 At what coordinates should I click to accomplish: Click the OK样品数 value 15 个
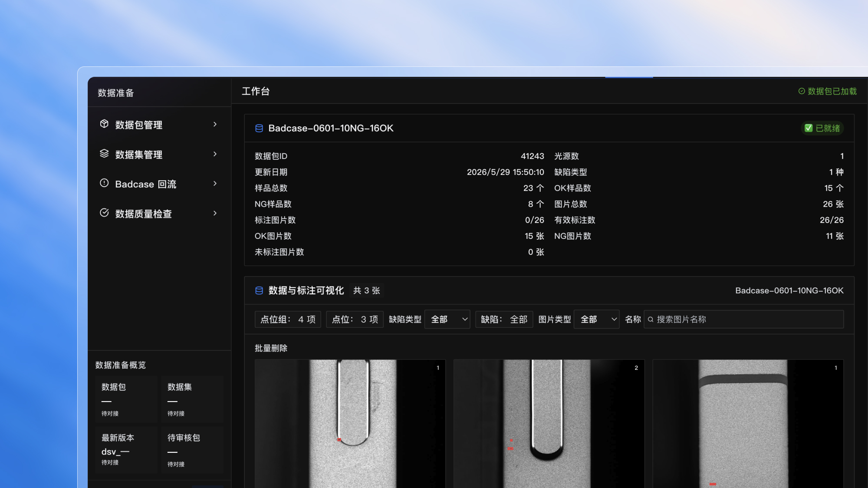(x=834, y=188)
